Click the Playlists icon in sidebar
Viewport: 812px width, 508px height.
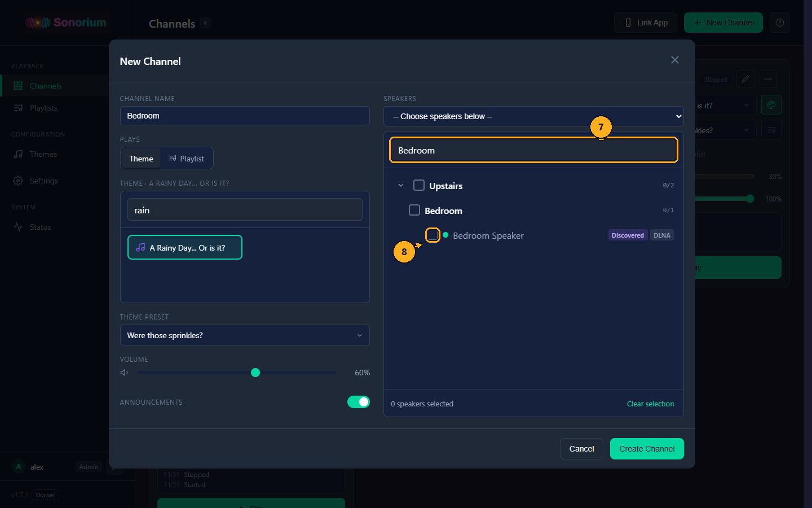click(x=18, y=108)
